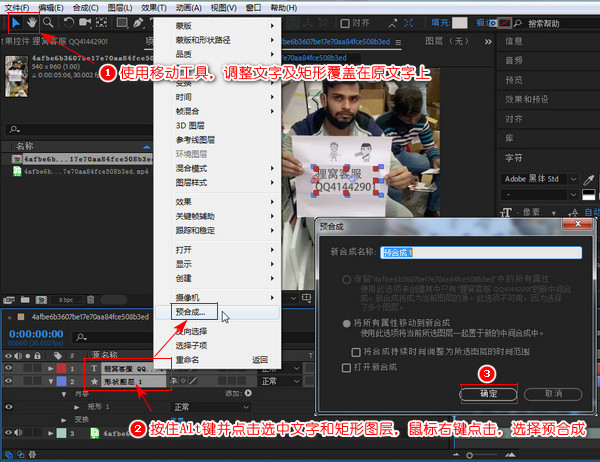Open the Adobe 黑体 Std font dropdown

(540, 179)
